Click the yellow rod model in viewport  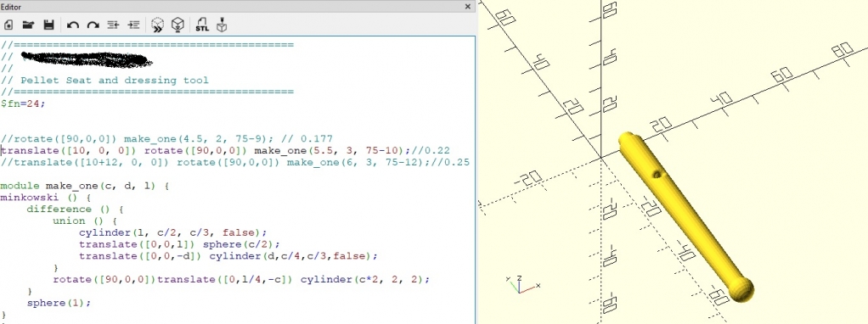pos(685,217)
